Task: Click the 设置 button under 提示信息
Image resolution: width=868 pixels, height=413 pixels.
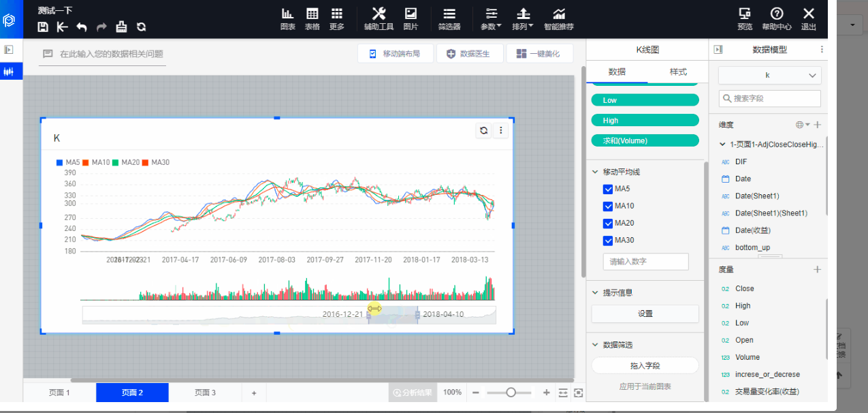Action: 645,313
